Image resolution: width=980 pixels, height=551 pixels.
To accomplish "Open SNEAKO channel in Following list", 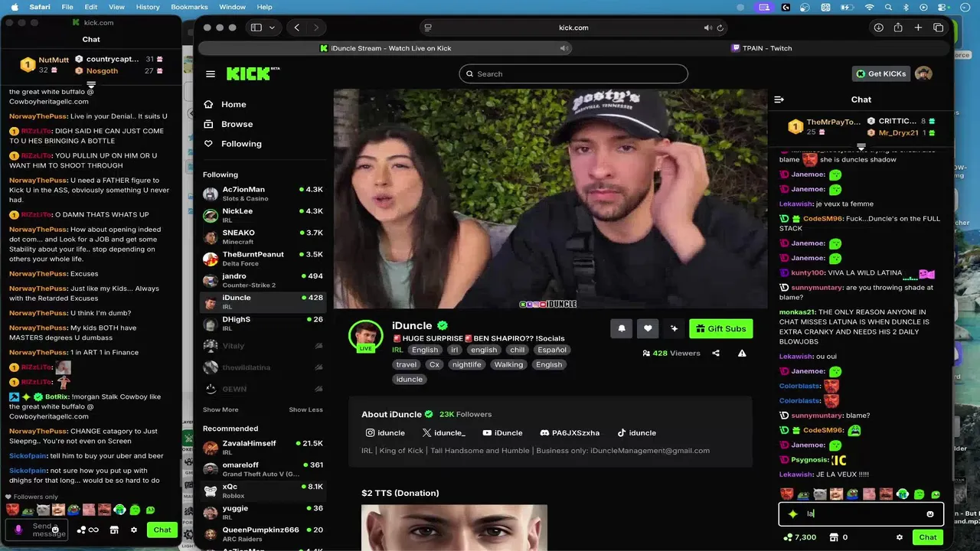I will 263,237.
